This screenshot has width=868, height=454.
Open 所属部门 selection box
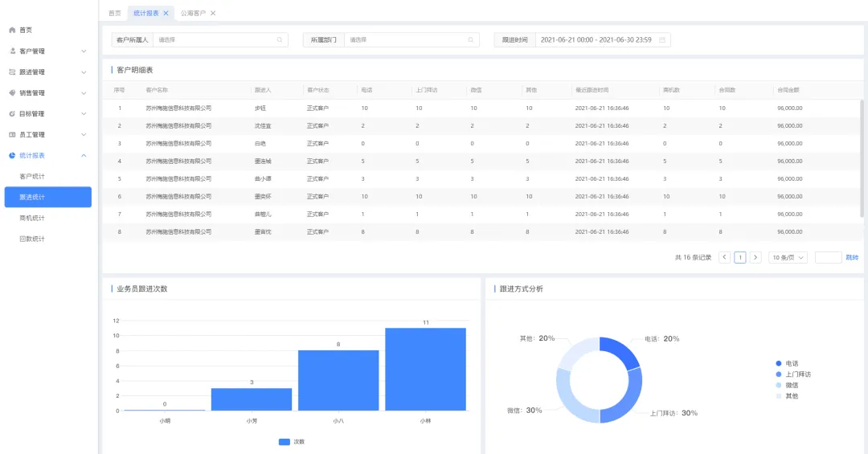[x=411, y=40]
